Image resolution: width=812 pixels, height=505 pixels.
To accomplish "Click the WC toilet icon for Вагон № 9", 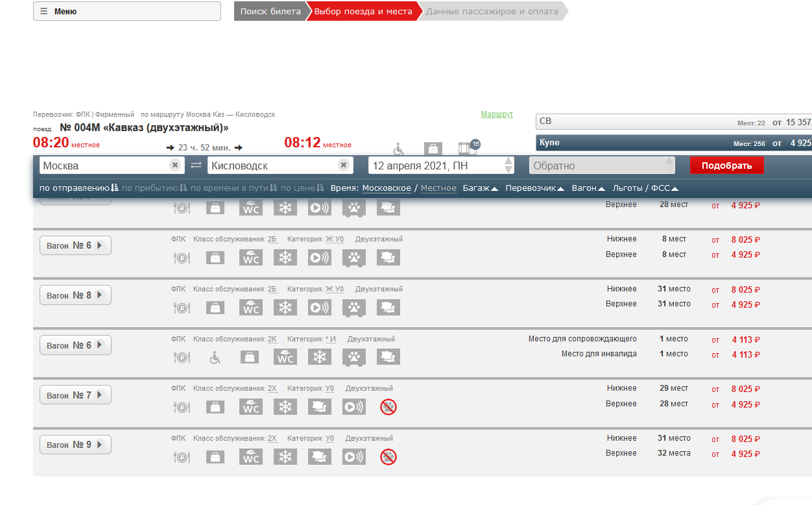I will (x=251, y=457).
